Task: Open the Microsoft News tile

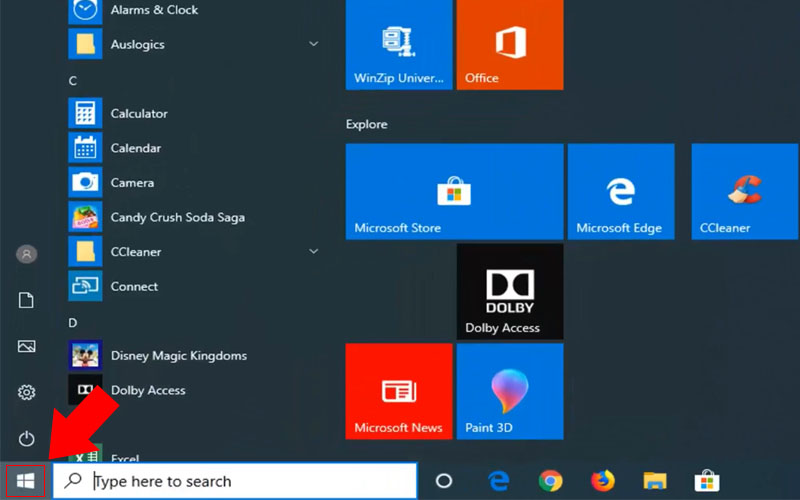Action: click(399, 391)
